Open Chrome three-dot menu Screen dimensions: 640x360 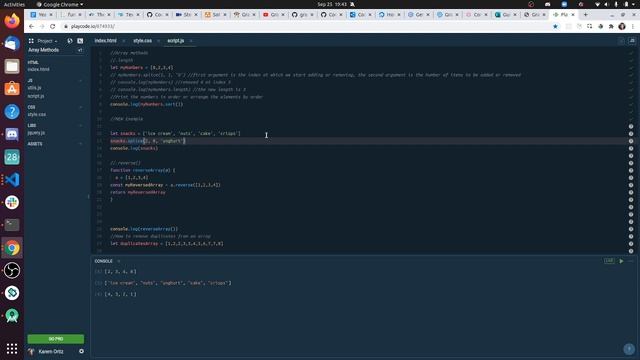(x=632, y=26)
